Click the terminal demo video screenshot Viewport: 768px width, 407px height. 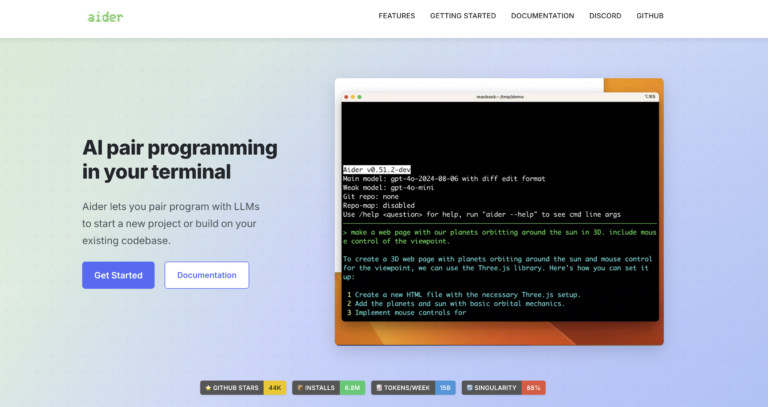coord(499,212)
